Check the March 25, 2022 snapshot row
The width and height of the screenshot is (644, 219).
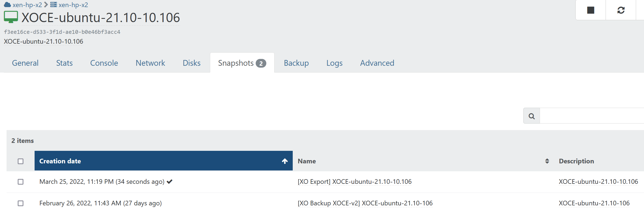[20, 182]
